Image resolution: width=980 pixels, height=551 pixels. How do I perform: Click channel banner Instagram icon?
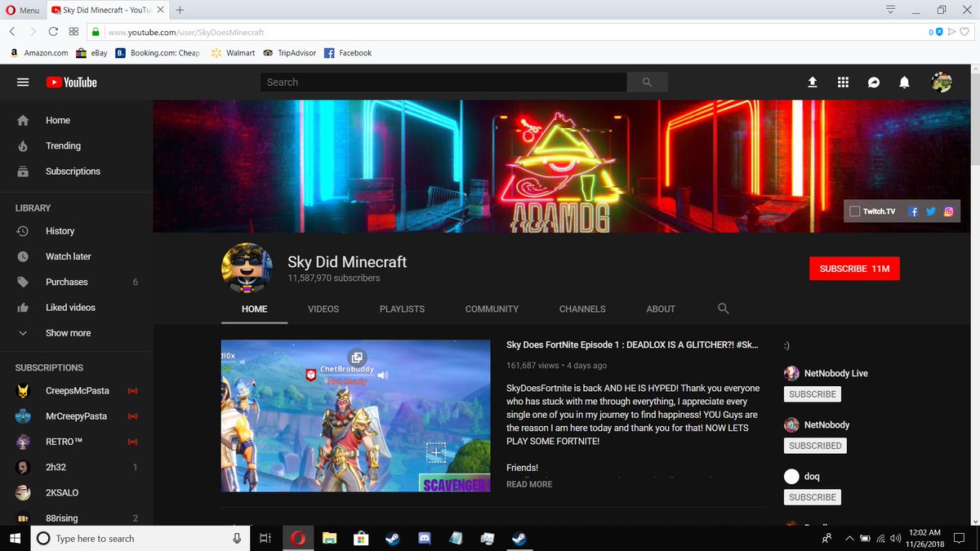click(949, 211)
